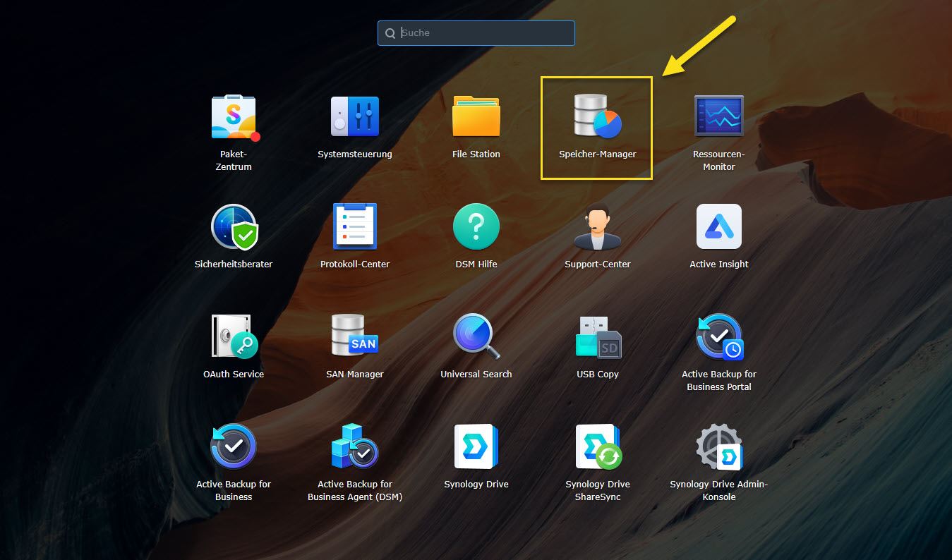Open the Paket-Zentrum app
This screenshot has height=560, width=952.
tap(234, 117)
